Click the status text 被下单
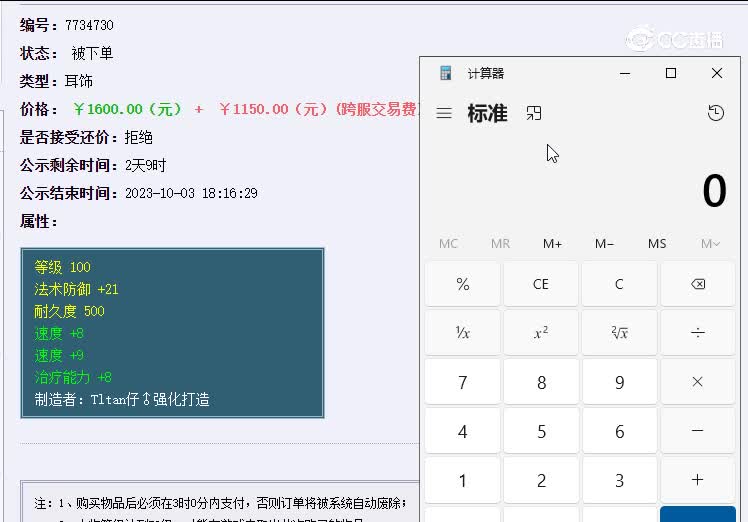 pyautogui.click(x=92, y=53)
